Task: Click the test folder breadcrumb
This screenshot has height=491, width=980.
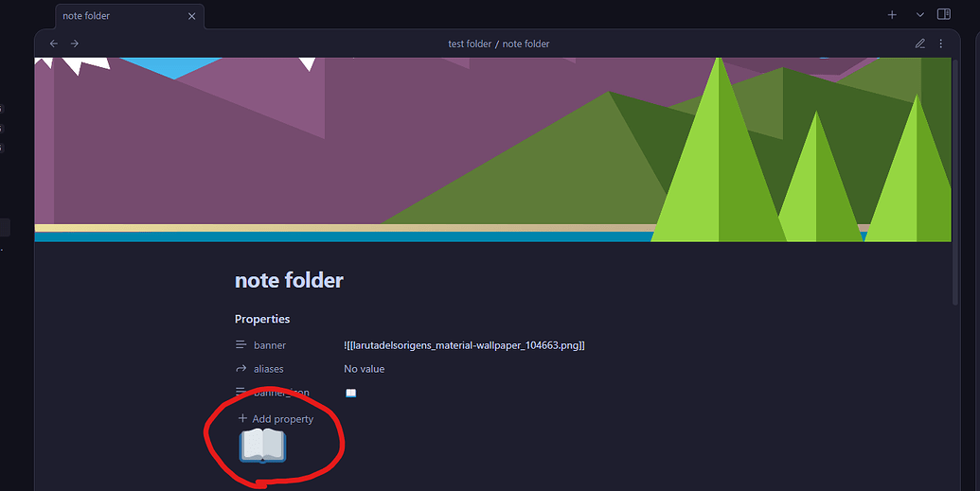Action: point(470,44)
